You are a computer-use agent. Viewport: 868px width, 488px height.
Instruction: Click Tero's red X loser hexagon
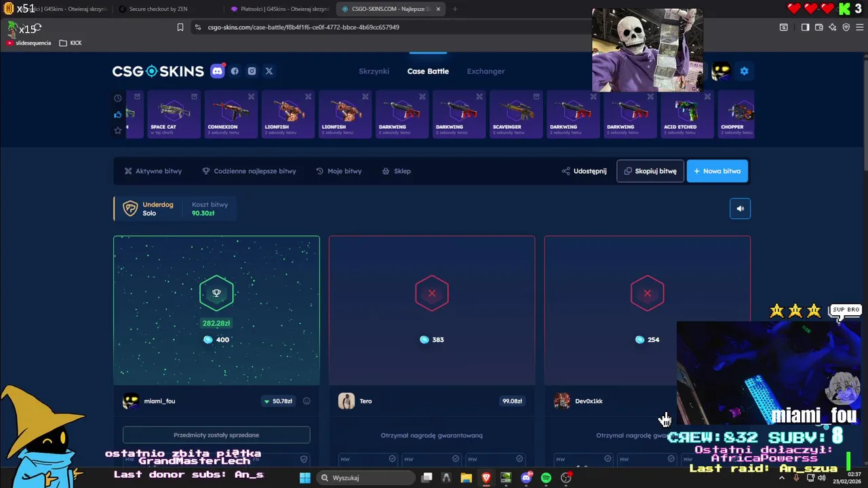coord(432,293)
